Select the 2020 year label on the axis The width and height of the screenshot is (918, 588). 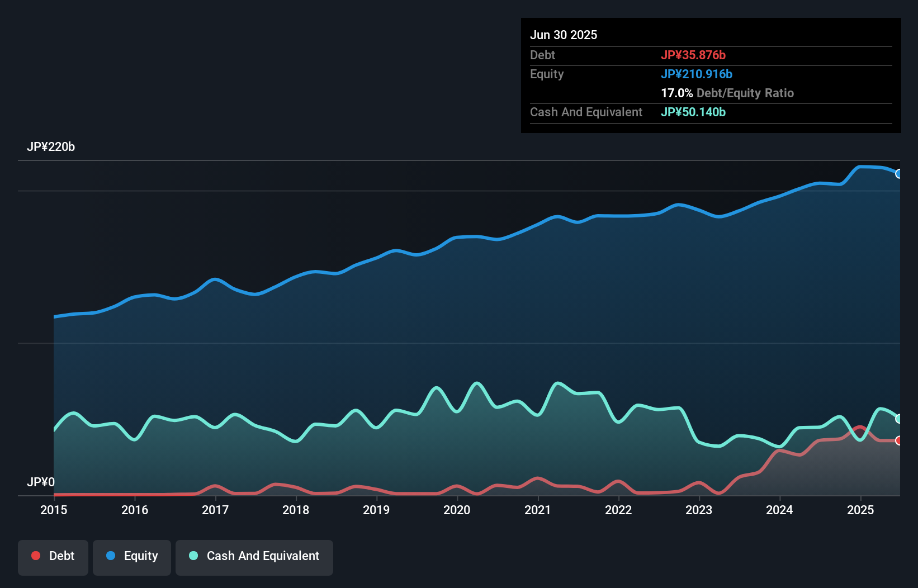(x=457, y=510)
